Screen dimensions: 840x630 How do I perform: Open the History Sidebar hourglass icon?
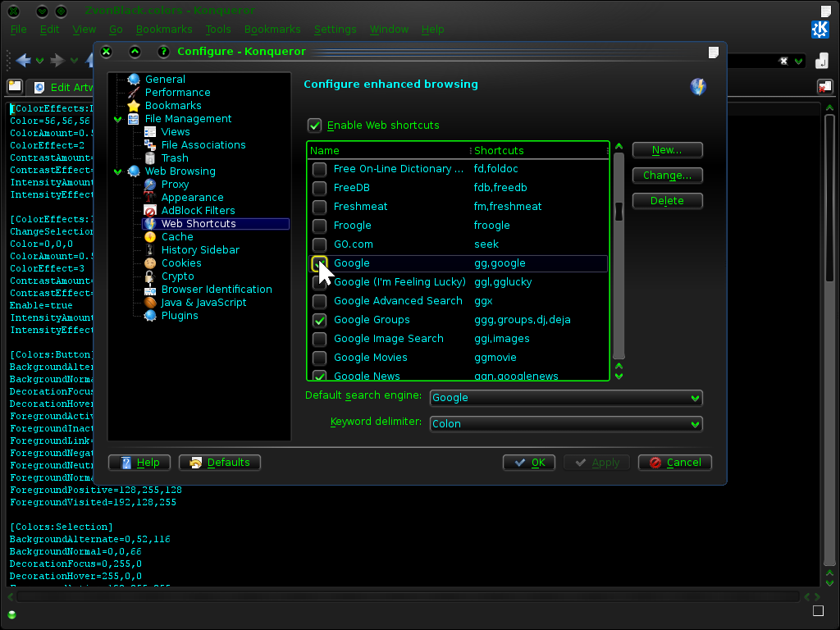[x=150, y=250]
